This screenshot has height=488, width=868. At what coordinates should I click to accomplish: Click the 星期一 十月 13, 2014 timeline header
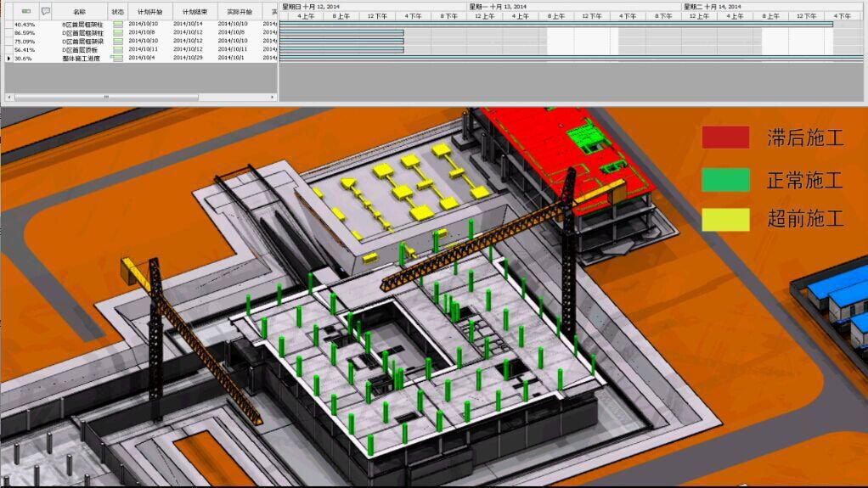click(498, 7)
